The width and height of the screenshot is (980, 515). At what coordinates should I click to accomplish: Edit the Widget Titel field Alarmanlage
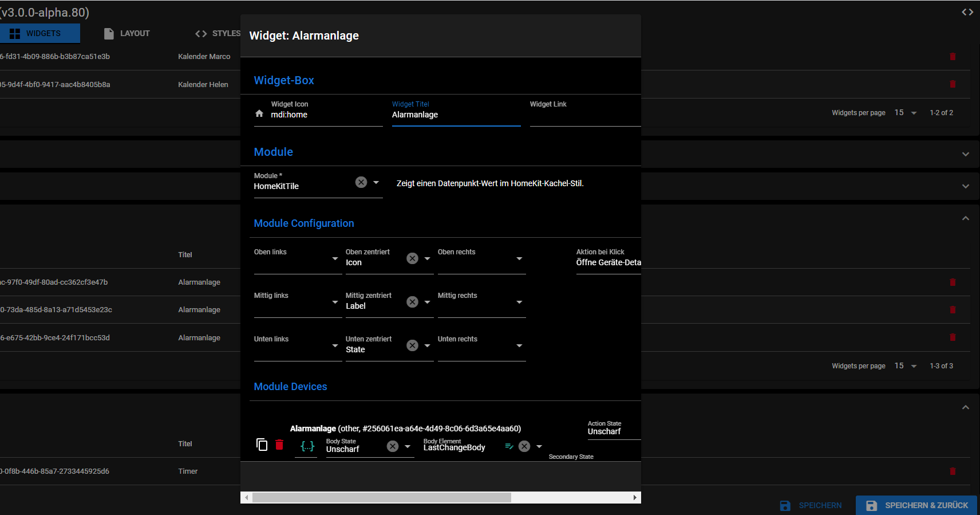456,115
